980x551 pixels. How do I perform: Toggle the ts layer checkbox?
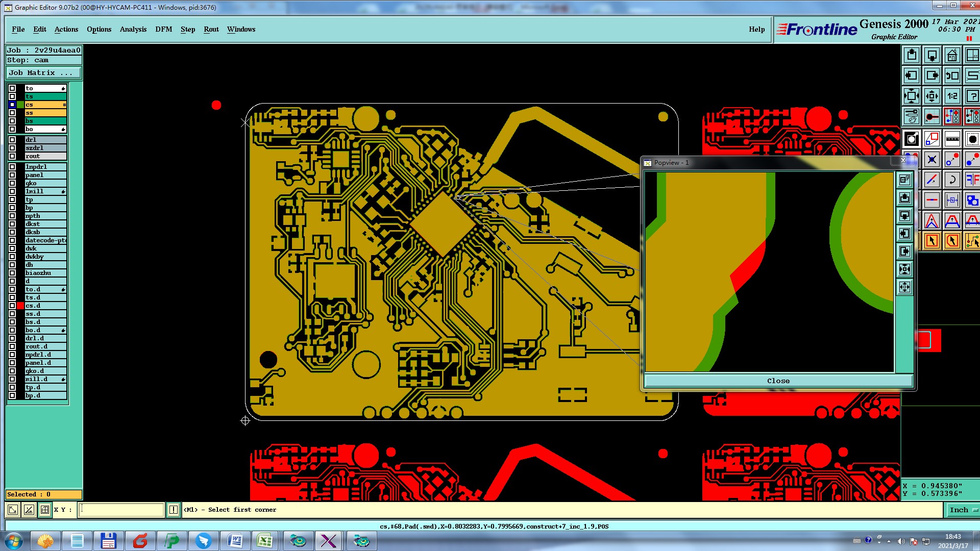pyautogui.click(x=12, y=96)
